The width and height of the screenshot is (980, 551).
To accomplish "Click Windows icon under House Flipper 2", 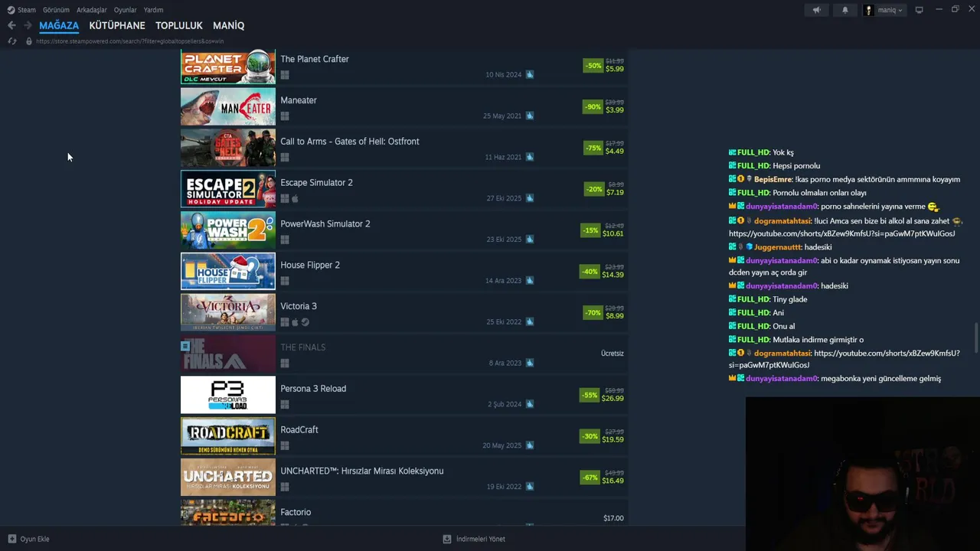I will pyautogui.click(x=285, y=281).
